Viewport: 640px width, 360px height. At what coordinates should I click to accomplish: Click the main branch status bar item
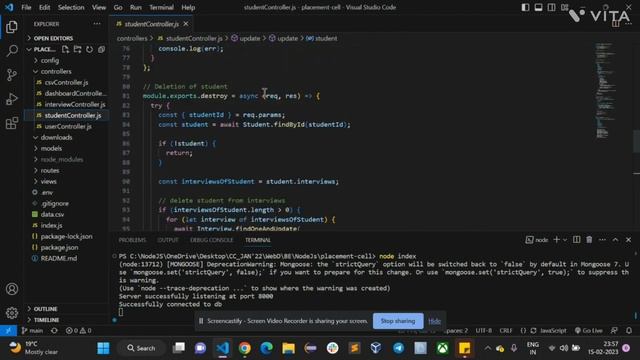click(32, 331)
